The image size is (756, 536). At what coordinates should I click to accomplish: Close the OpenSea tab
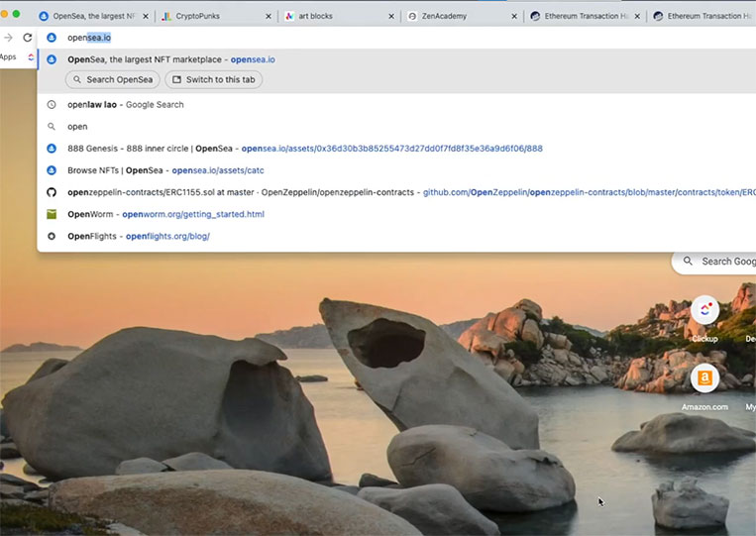click(x=146, y=16)
